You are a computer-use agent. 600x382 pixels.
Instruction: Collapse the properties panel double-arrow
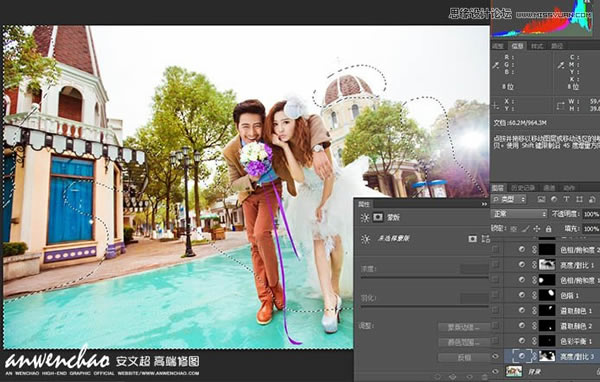coord(484,204)
